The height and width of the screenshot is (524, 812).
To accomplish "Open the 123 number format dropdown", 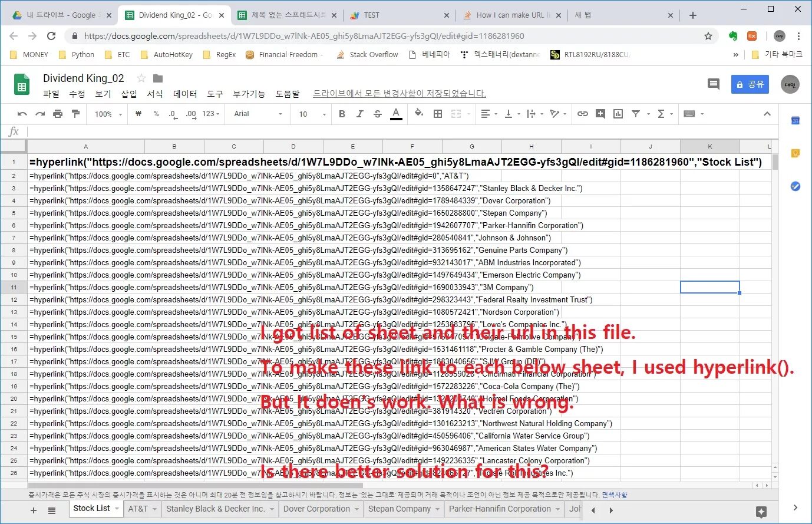I will [211, 114].
